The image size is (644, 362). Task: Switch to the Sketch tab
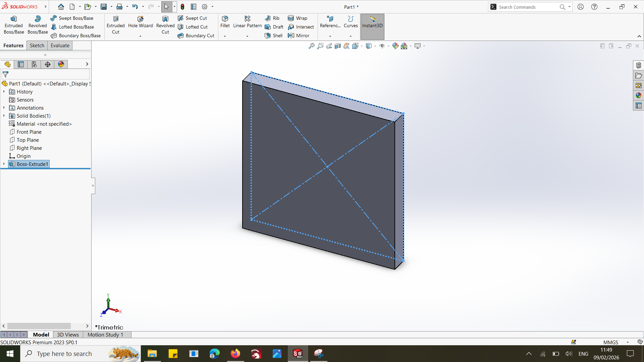pyautogui.click(x=37, y=46)
